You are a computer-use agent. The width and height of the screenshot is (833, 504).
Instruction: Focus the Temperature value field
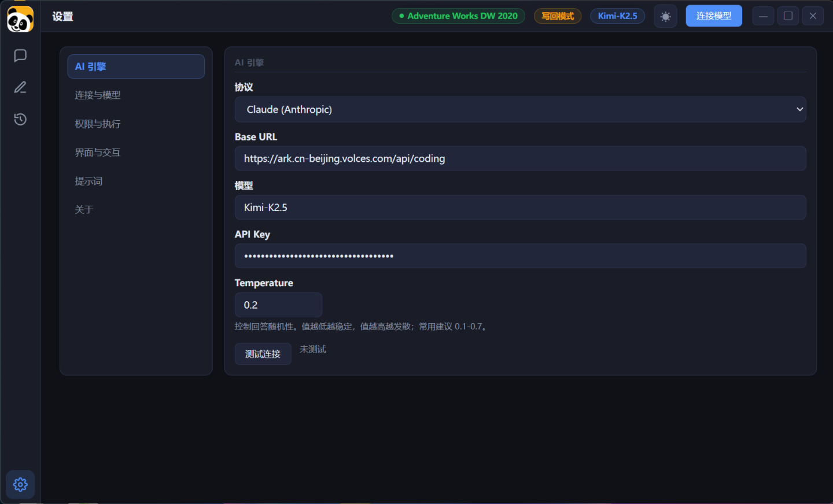pyautogui.click(x=278, y=305)
